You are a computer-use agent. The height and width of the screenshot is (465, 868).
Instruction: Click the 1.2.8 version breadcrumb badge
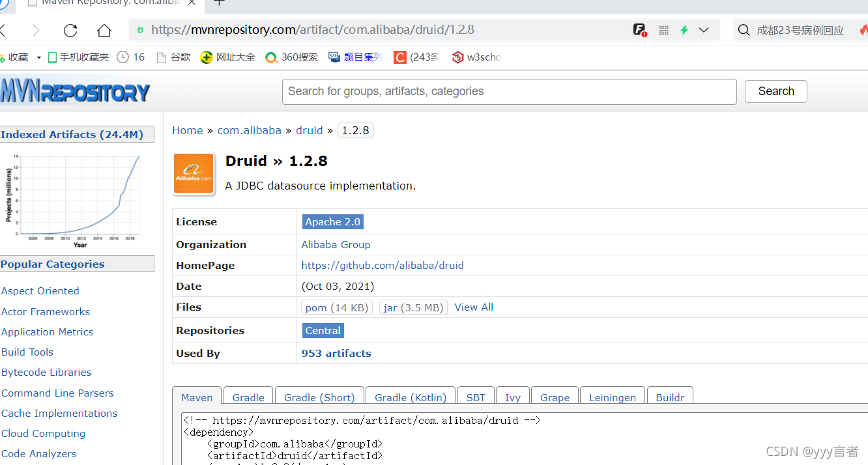(355, 130)
